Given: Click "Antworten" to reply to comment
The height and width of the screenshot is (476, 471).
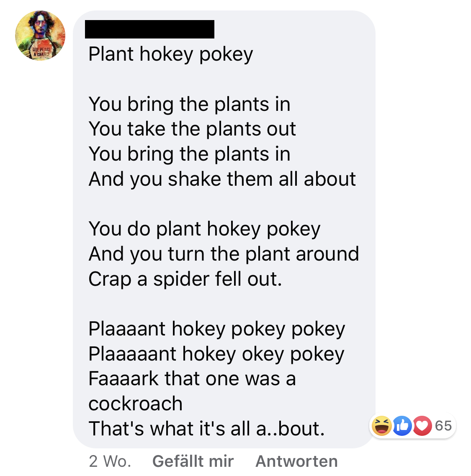Looking at the screenshot, I should [x=296, y=461].
